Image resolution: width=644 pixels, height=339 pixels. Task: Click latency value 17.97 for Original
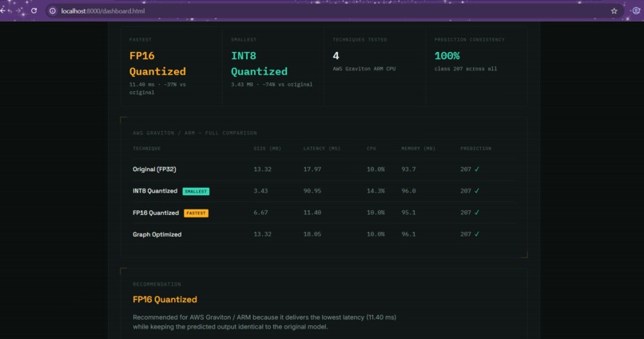312,169
